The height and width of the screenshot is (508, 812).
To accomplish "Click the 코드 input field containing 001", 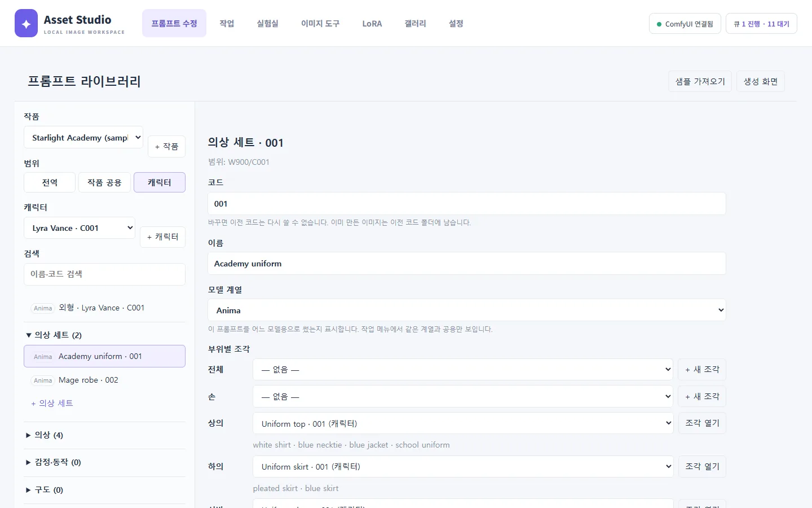I will pyautogui.click(x=467, y=204).
